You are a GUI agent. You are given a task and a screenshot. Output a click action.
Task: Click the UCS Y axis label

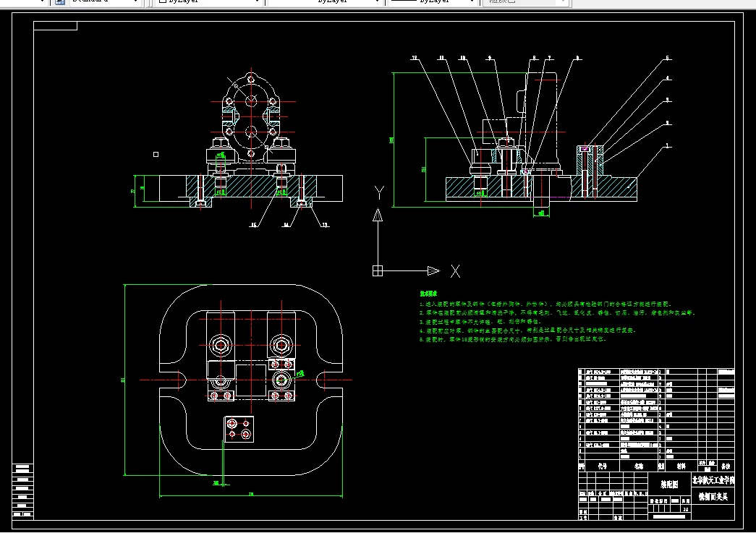coord(379,193)
